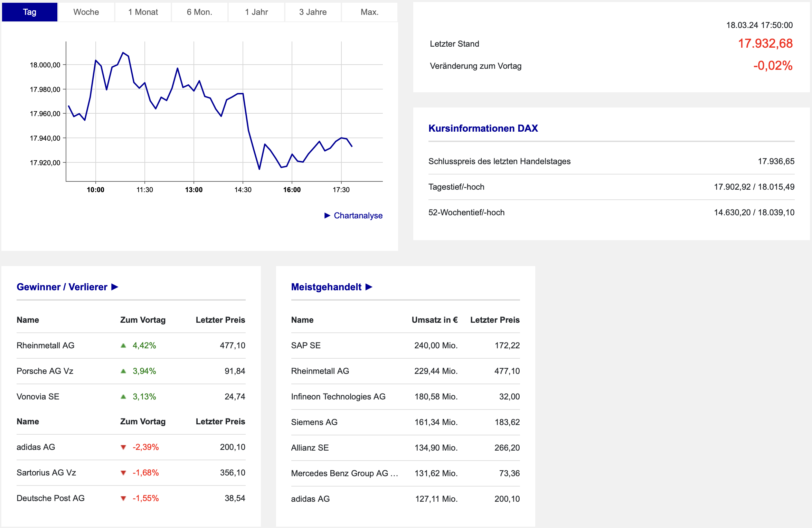This screenshot has height=528, width=812.
Task: Click the red down arrow for Deutsche Post AG
Action: (x=123, y=498)
